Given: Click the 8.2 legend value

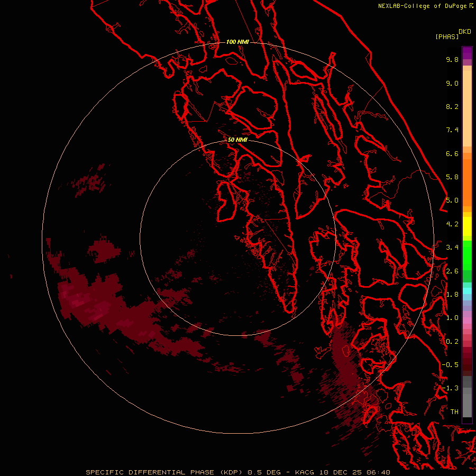Looking at the screenshot, I should 452,106.
